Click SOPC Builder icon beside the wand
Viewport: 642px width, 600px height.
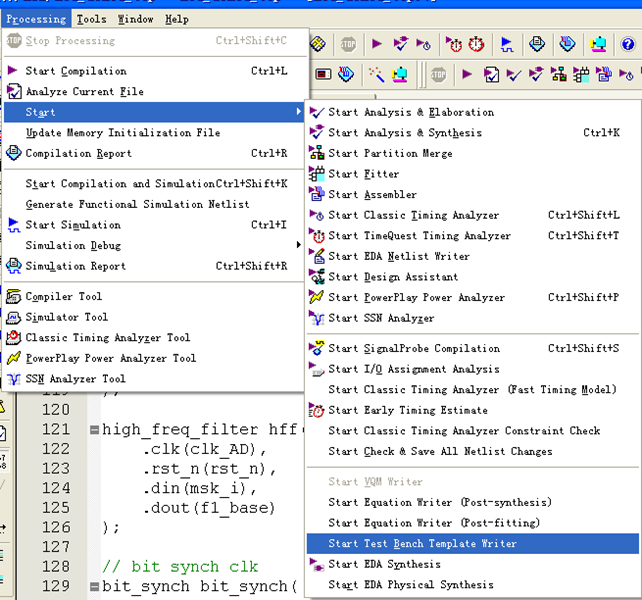(399, 75)
